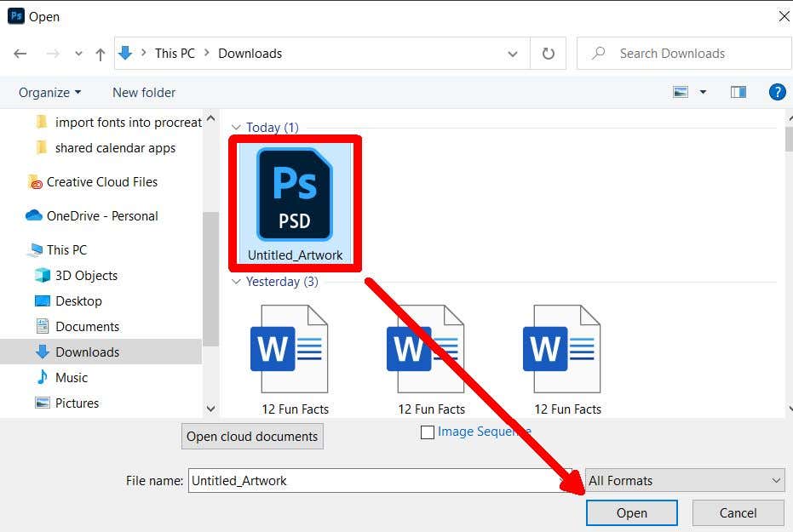Click This PC in the address bar
The width and height of the screenshot is (793, 532).
tap(174, 53)
